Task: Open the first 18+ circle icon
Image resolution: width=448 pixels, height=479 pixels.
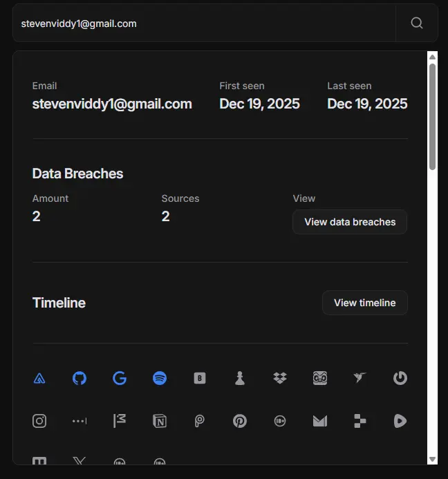Action: tap(280, 421)
